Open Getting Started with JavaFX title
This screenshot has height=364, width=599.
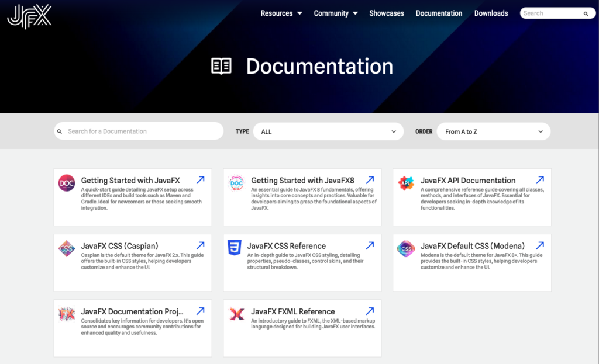point(130,181)
